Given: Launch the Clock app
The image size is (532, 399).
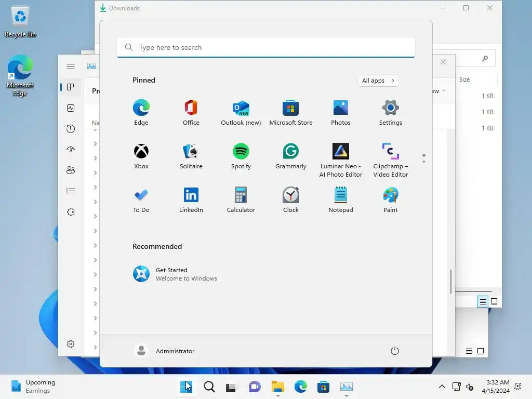Looking at the screenshot, I should pyautogui.click(x=291, y=200).
